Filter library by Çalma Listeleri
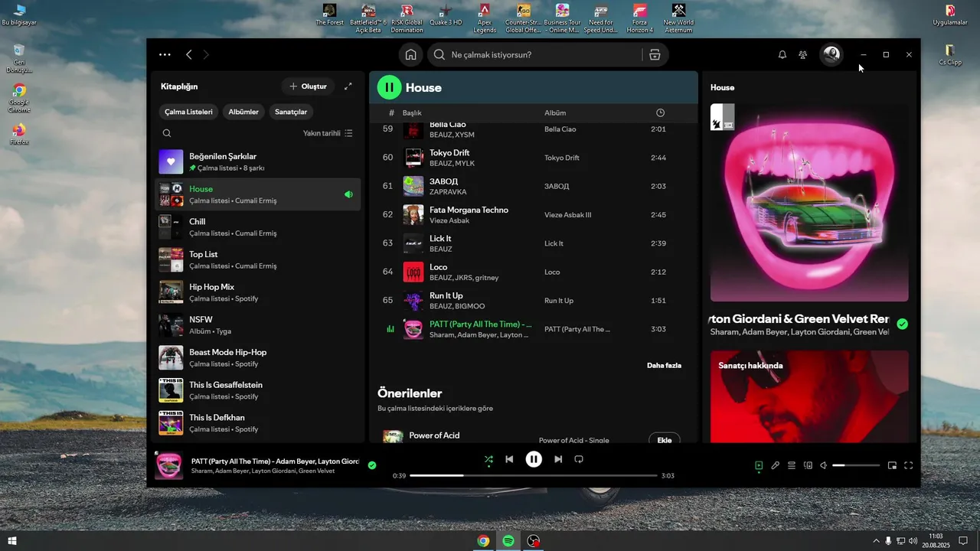Screen dimensions: 980x551 [188, 112]
